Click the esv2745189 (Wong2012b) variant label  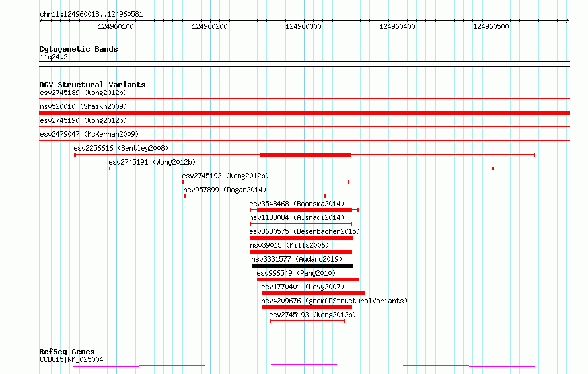[x=83, y=93]
